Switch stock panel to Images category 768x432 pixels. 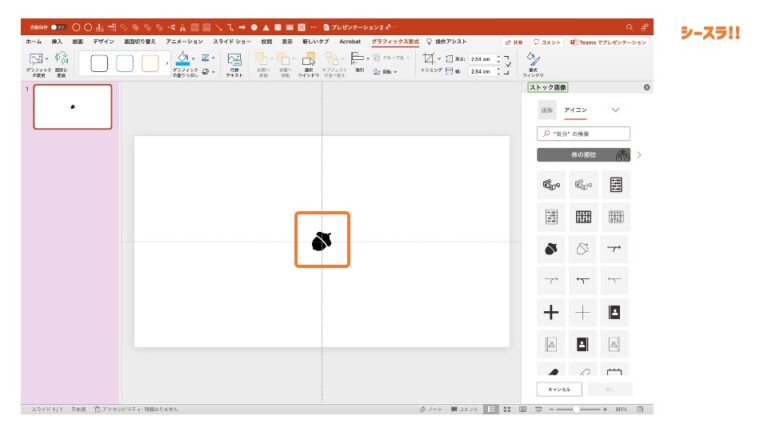547,110
